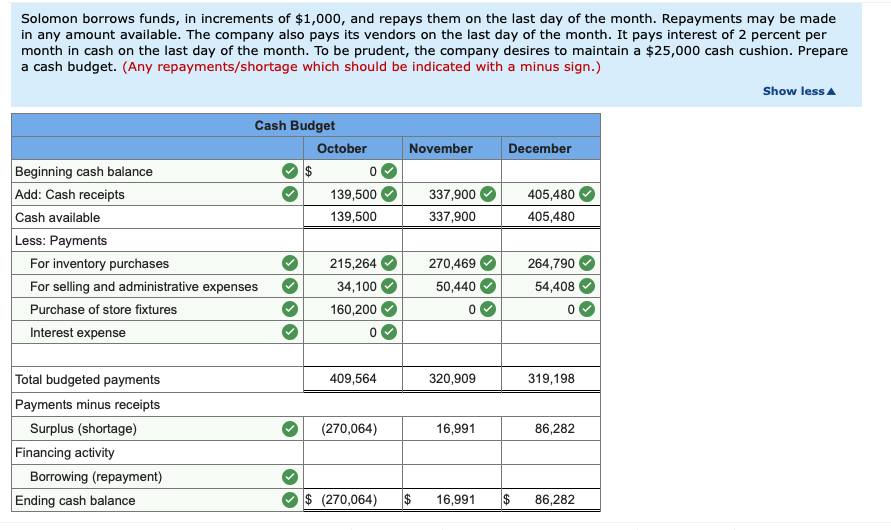This screenshot has width=891, height=530.
Task: Click the checkmark beside December cash receipts 405,480
Action: [587, 194]
